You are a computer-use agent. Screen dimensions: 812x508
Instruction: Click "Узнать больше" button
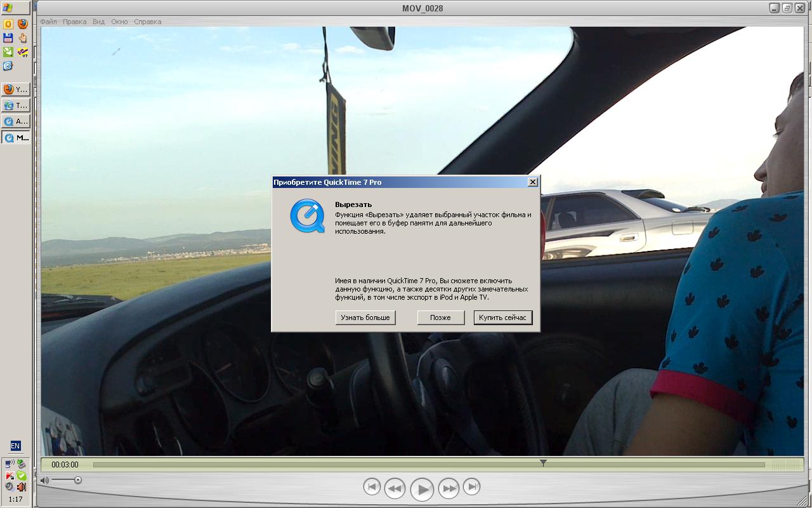point(365,317)
